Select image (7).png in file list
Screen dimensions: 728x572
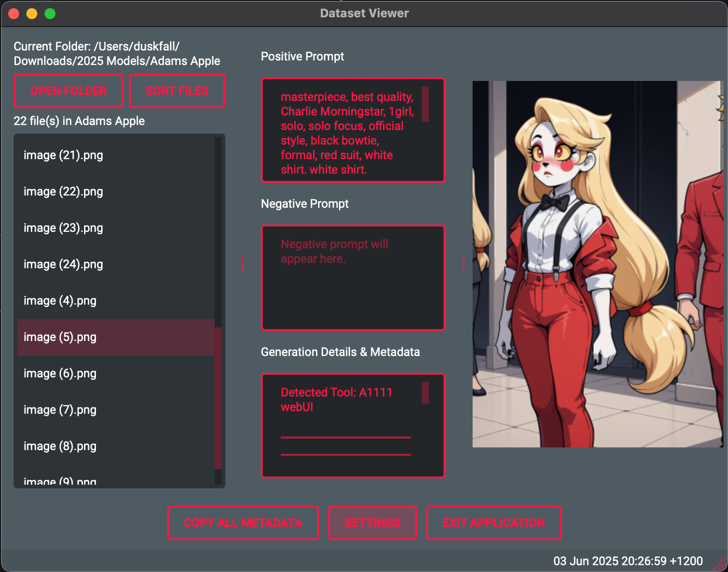coord(116,410)
